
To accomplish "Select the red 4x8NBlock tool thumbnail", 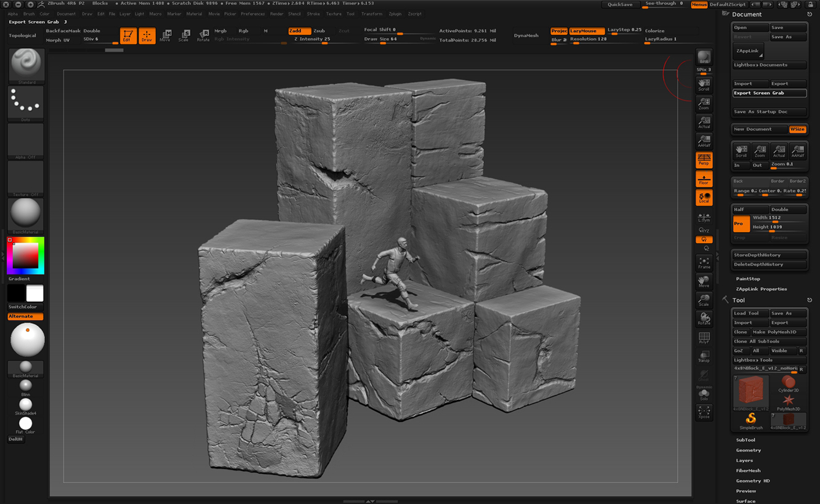I will coord(751,393).
